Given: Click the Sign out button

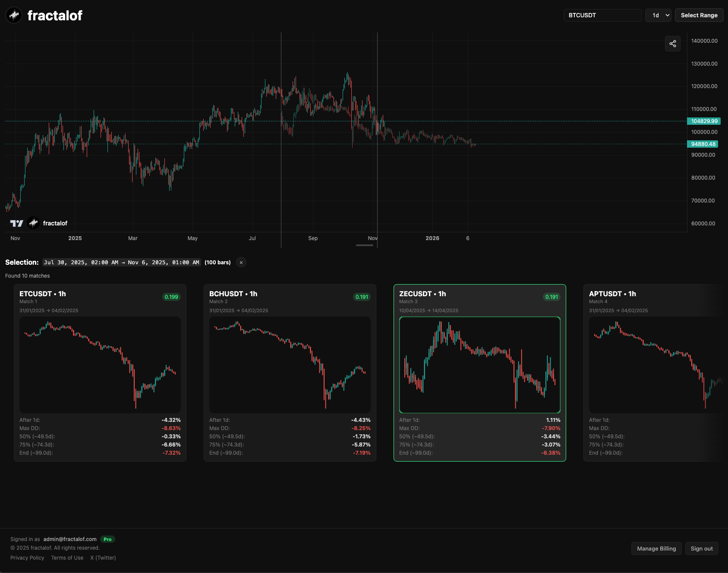Looking at the screenshot, I should point(702,548).
